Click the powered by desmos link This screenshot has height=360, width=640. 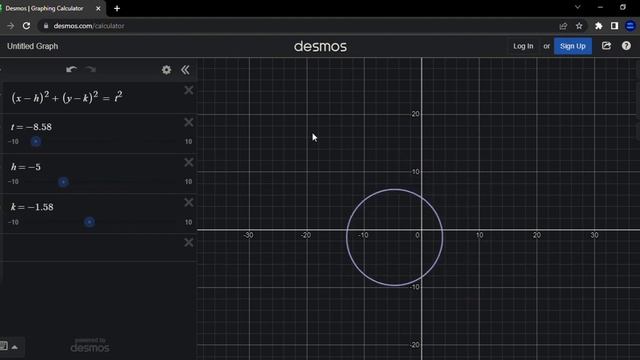click(90, 345)
